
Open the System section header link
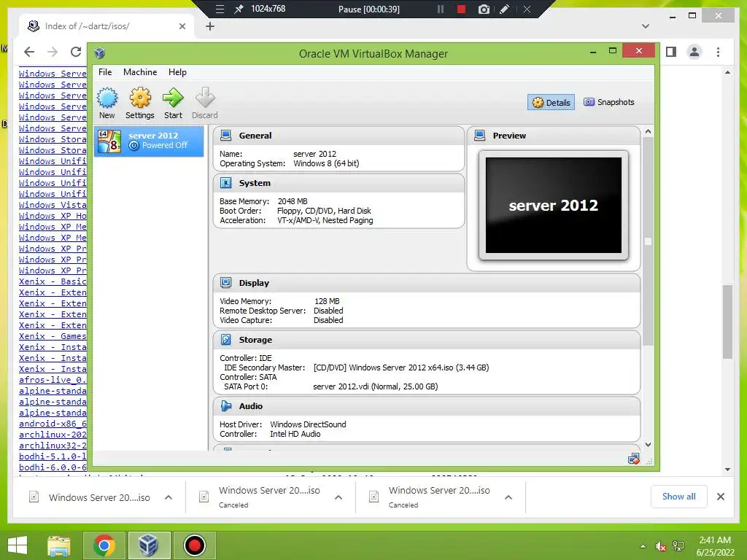pos(255,183)
